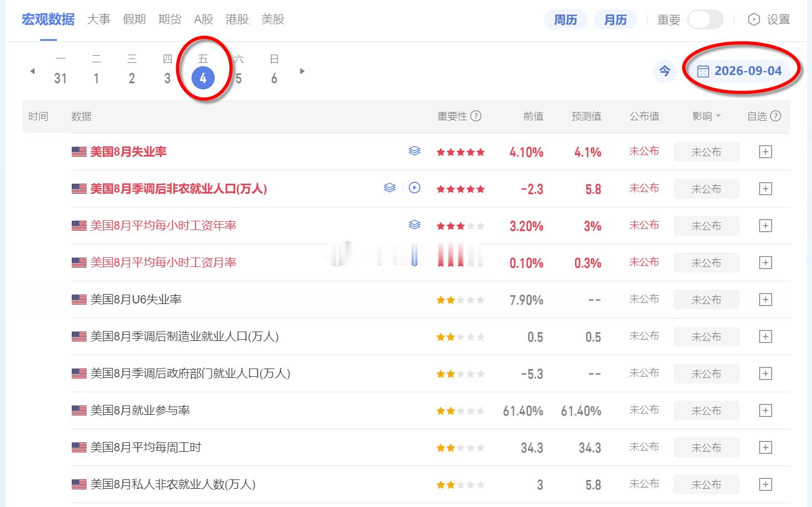Toggle the 重要 filter switch
812x507 pixels.
(x=705, y=20)
